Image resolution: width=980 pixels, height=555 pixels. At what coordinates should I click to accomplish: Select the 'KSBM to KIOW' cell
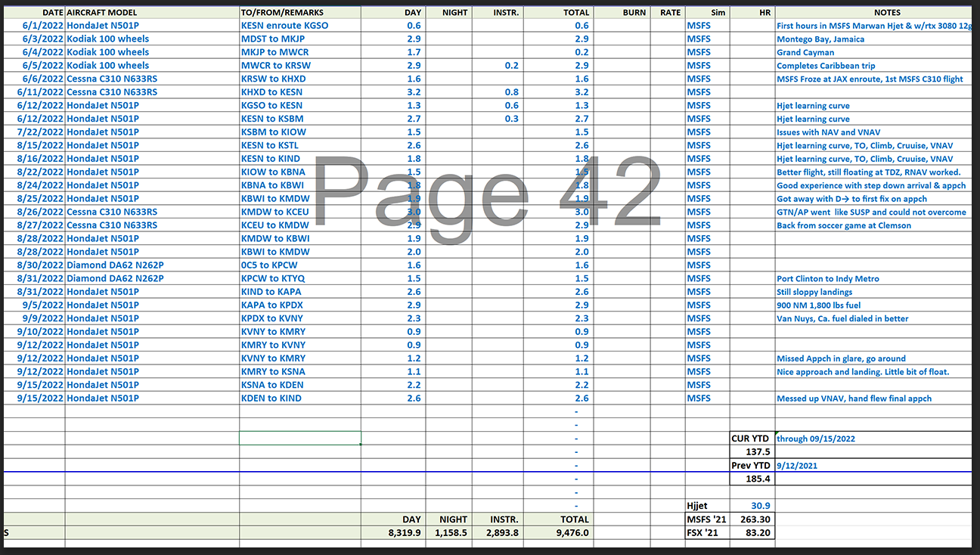[x=300, y=132]
